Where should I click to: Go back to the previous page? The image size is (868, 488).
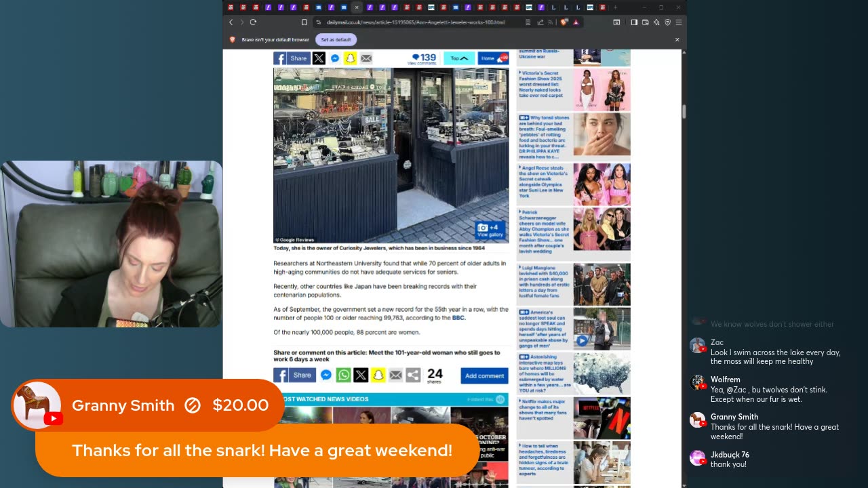[231, 22]
